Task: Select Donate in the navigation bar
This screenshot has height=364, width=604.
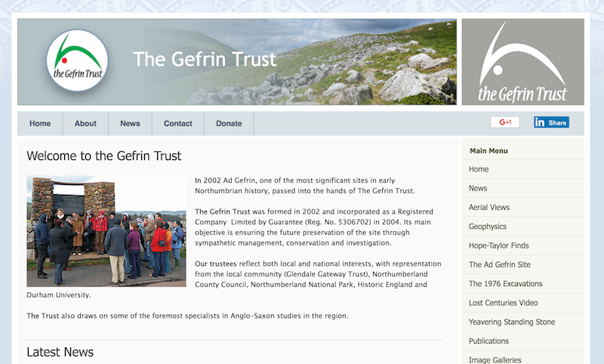Action: pos(230,124)
